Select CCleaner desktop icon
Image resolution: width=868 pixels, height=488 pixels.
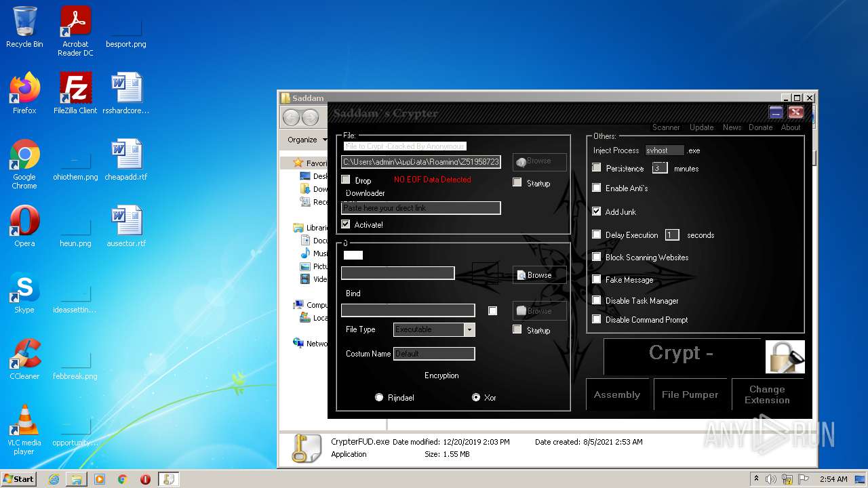pyautogui.click(x=24, y=359)
